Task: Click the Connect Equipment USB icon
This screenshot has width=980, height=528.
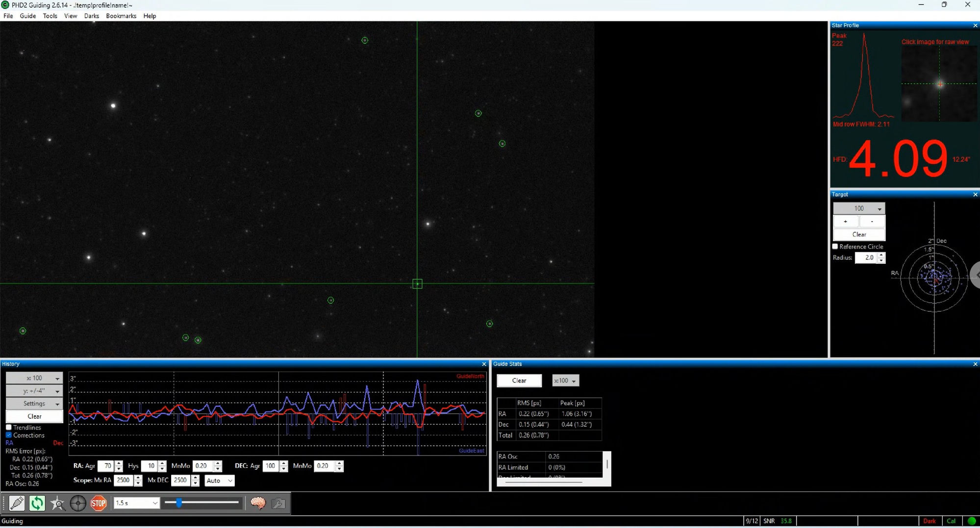Action: pyautogui.click(x=17, y=503)
